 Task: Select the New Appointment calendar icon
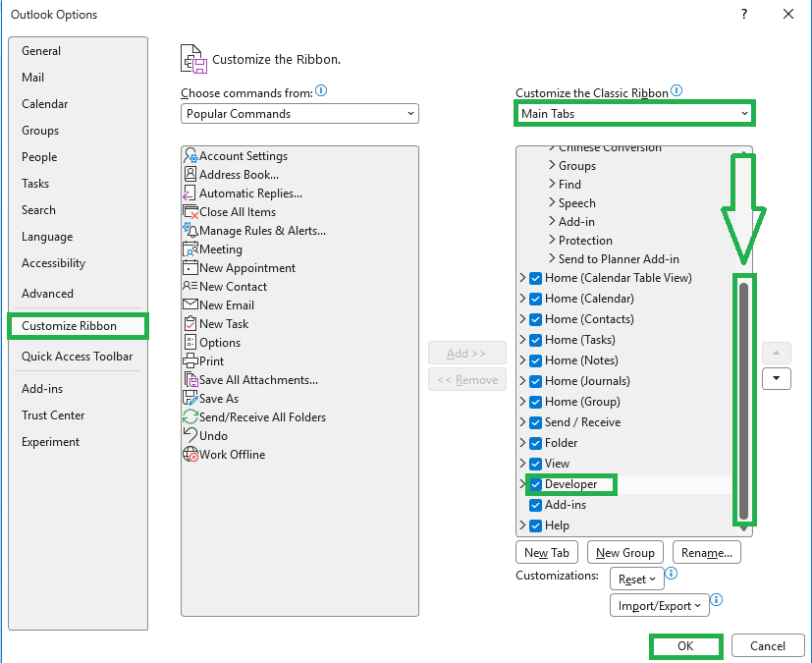(190, 268)
